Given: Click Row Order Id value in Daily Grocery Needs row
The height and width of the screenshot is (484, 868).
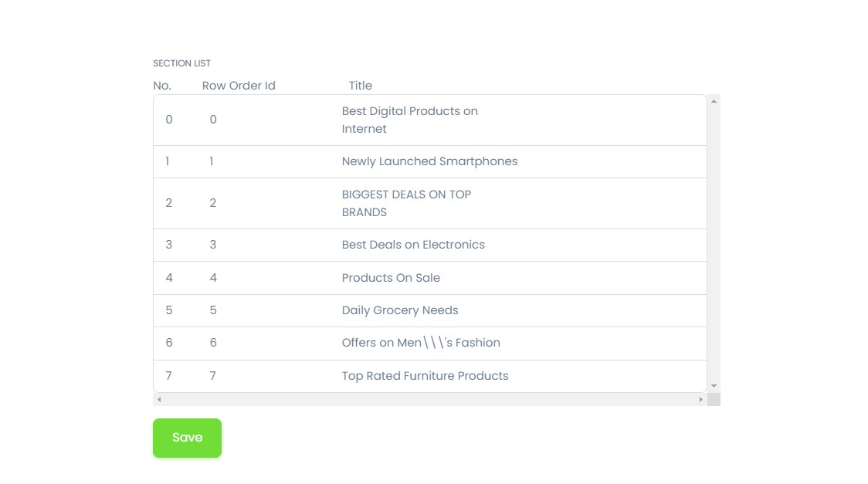Looking at the screenshot, I should point(213,310).
